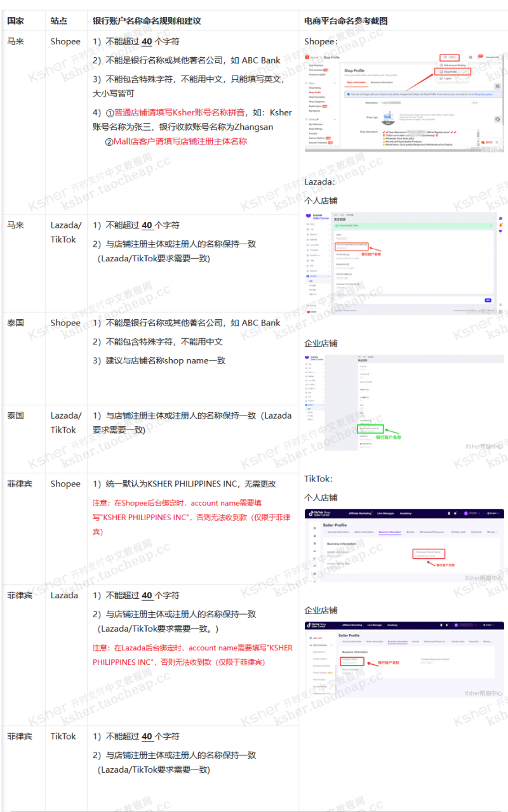Screen dimensions: 508x812
Task: Click the Business Owner Name field in TikTok 个人店铺 screenshot
Action: 429,553
